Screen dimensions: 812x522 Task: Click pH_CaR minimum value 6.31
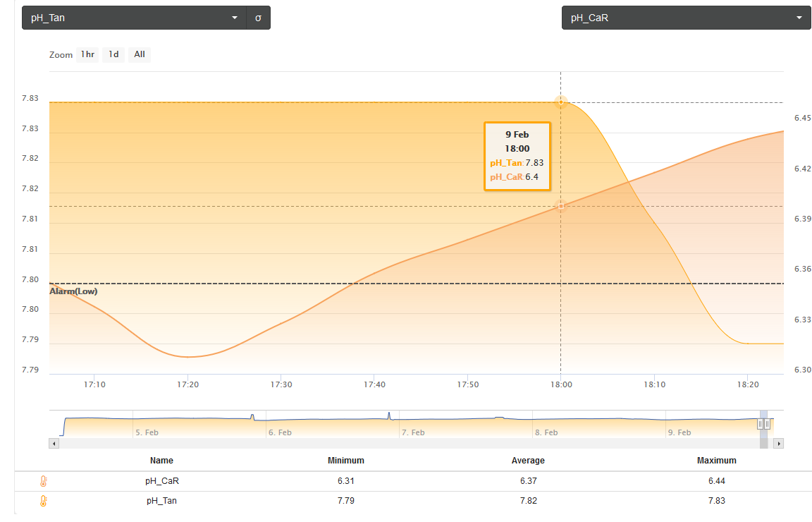tap(346, 481)
